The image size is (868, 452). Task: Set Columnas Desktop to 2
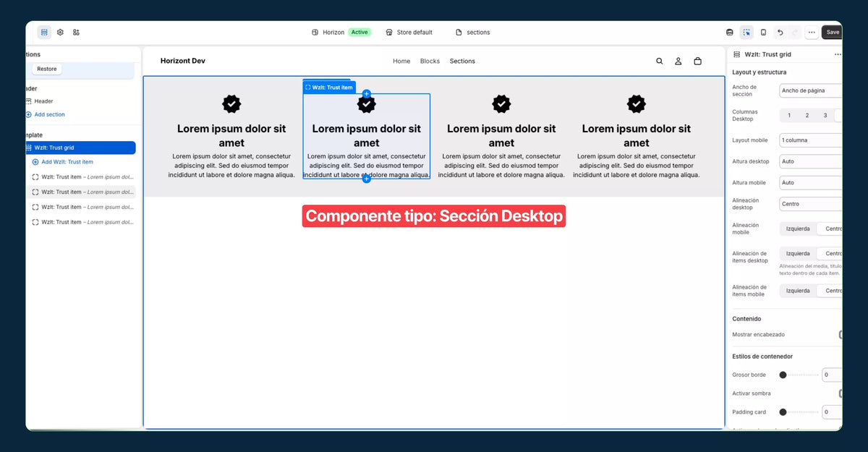pos(807,116)
